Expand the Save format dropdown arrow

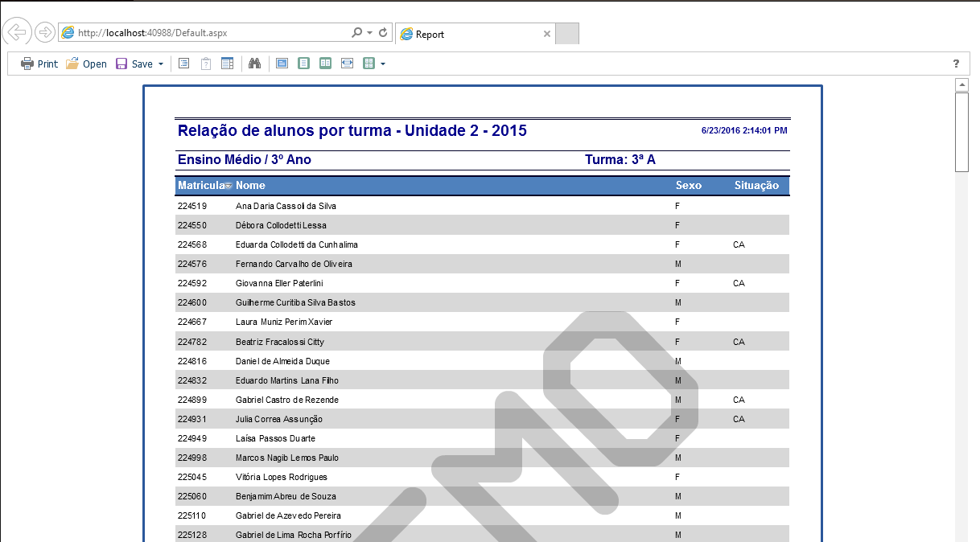pos(161,64)
